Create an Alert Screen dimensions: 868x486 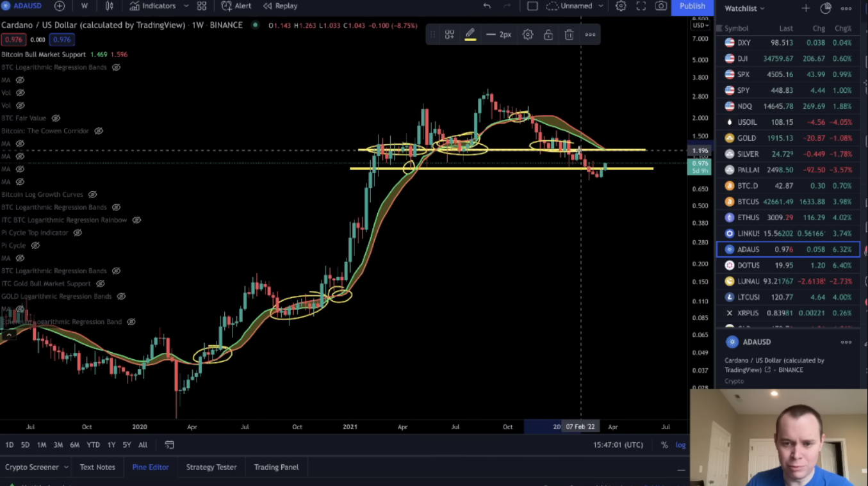pyautogui.click(x=236, y=6)
